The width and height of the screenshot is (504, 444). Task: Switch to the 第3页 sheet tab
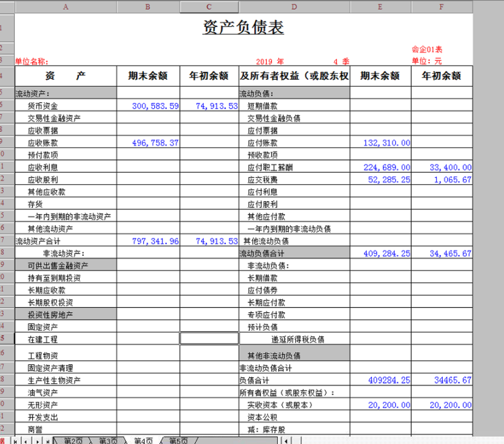pyautogui.click(x=108, y=441)
